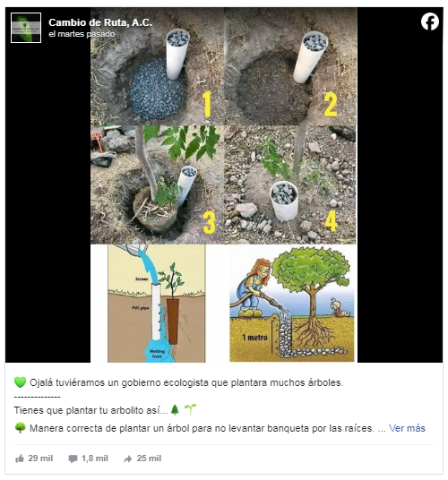
Task: Open step 1 photo with gravel hole
Action: click(x=157, y=66)
